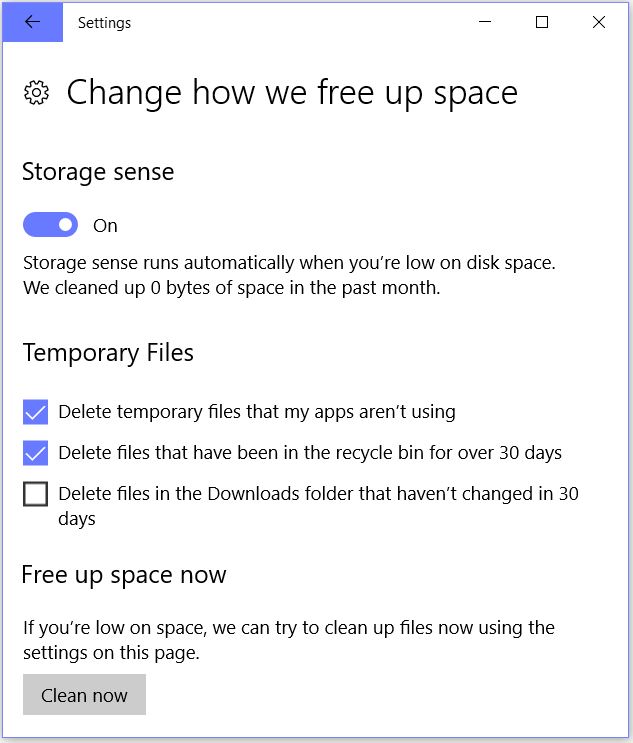Viewport: 633px width, 743px height.
Task: Click the Settings title in the title bar
Action: (x=104, y=23)
